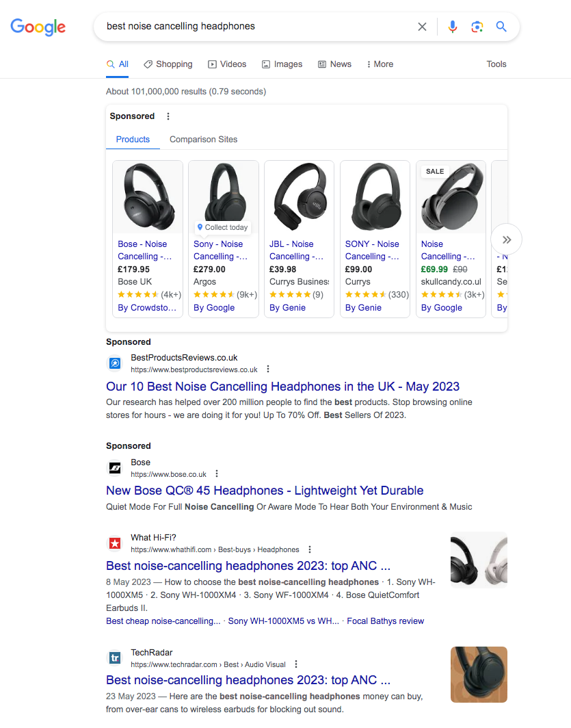
Task: Click the blue magnifier search button
Action: click(501, 27)
